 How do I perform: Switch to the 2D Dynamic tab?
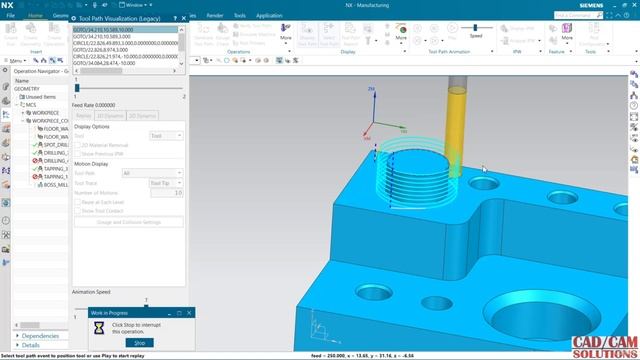pyautogui.click(x=142, y=116)
